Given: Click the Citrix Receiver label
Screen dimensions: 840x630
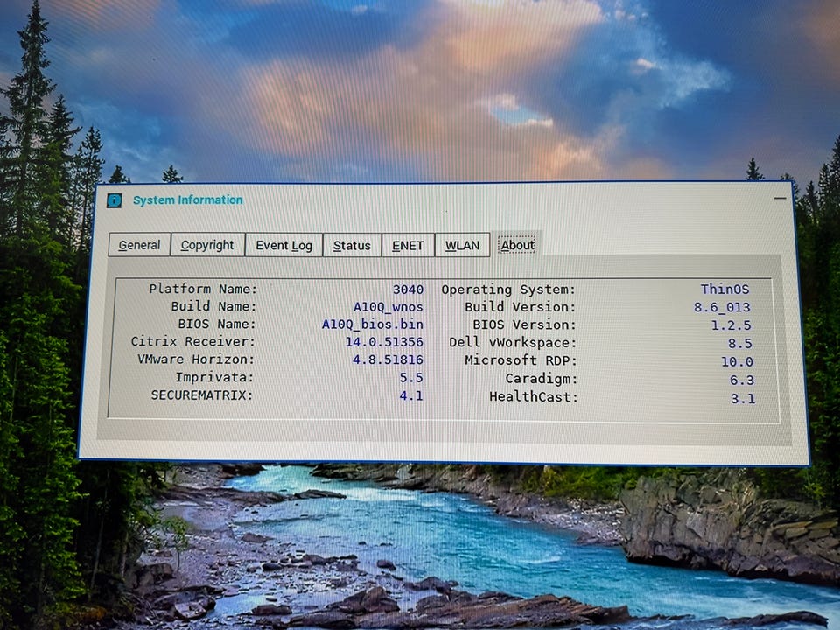Looking at the screenshot, I should coord(193,341).
